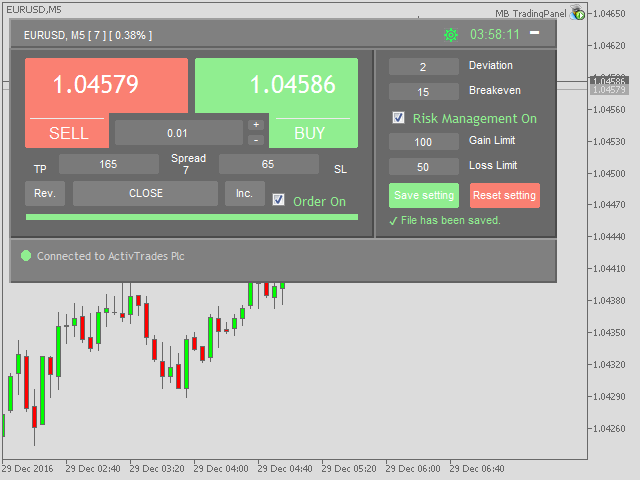Minimize the trading panel with dash icon
640x480 pixels.
click(534, 33)
